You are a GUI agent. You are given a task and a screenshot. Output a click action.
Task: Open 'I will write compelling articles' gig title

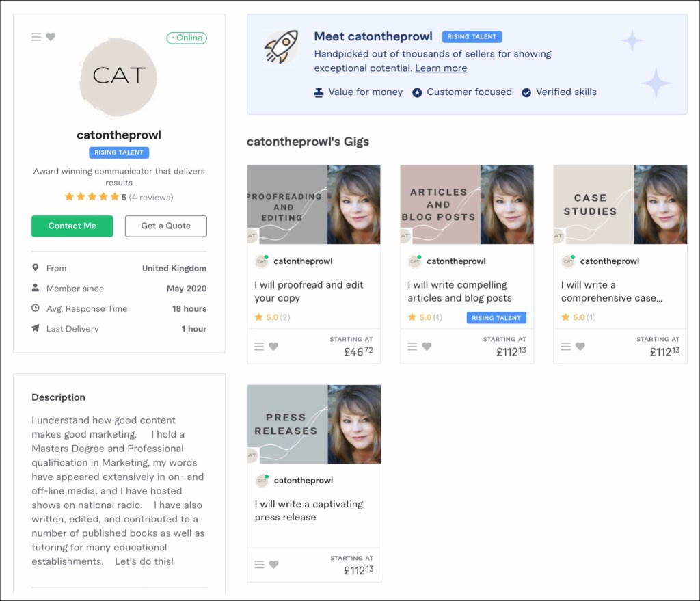459,291
